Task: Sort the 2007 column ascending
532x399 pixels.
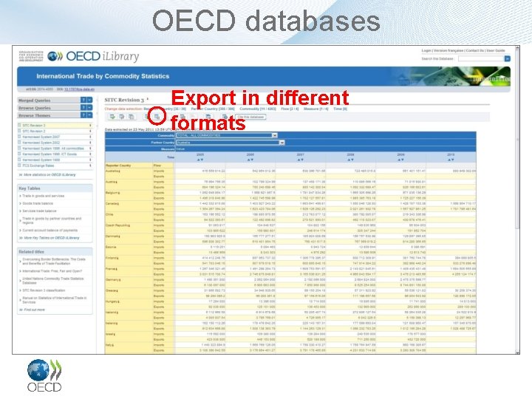Action: click(299, 160)
